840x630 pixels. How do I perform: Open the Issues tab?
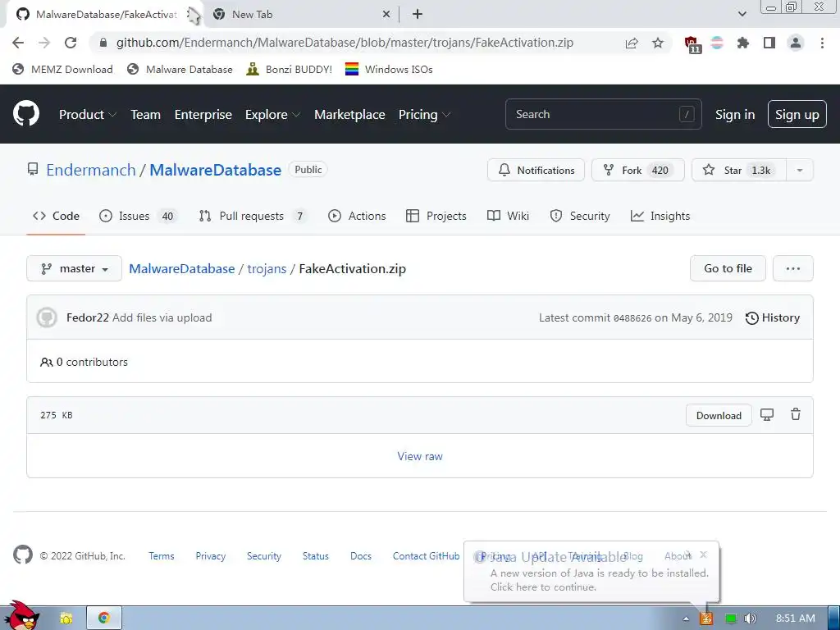pos(138,216)
